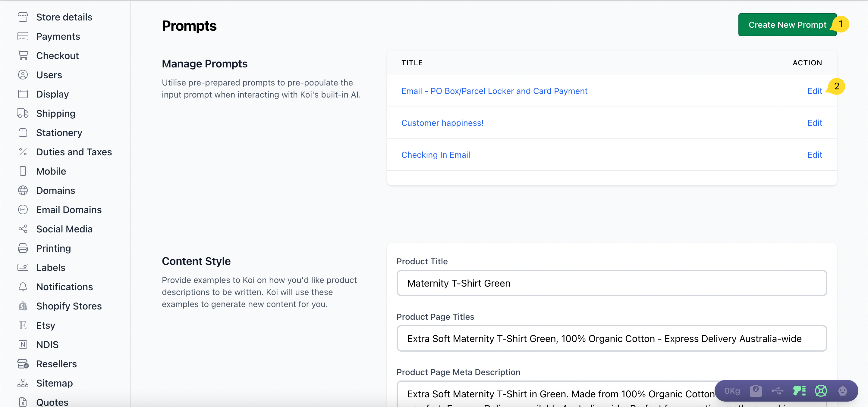Screen dimensions: 868x407
Task: Click the Shipping truck icon
Action: [23, 113]
